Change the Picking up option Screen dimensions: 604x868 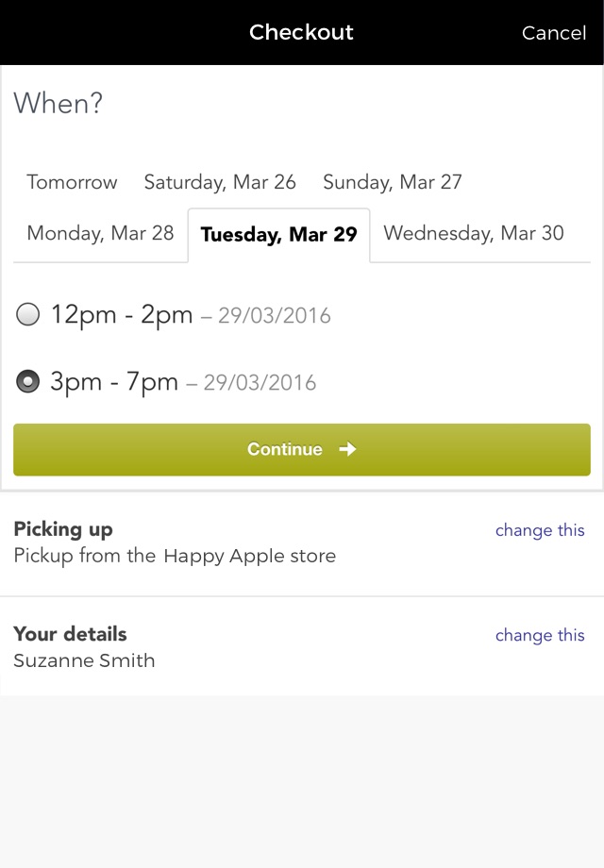click(x=540, y=530)
